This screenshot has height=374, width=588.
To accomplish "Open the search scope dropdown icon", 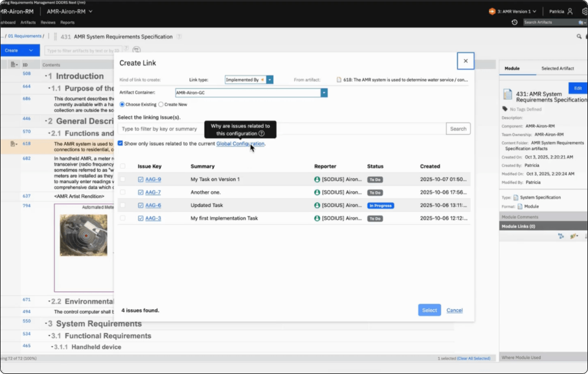I will click(582, 22).
